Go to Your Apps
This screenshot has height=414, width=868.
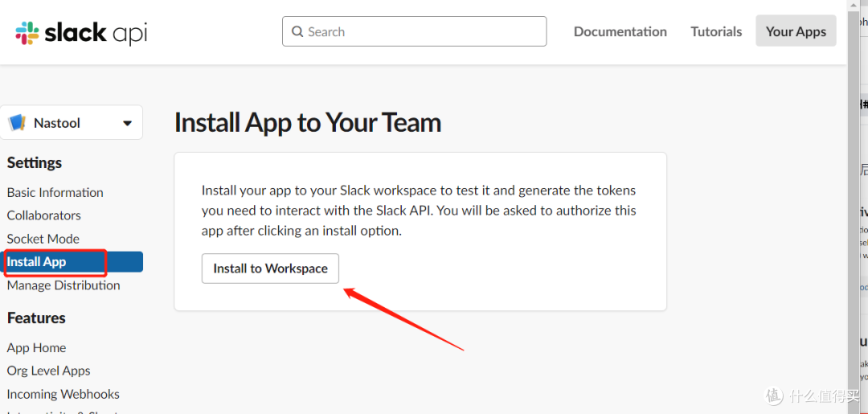coord(796,32)
